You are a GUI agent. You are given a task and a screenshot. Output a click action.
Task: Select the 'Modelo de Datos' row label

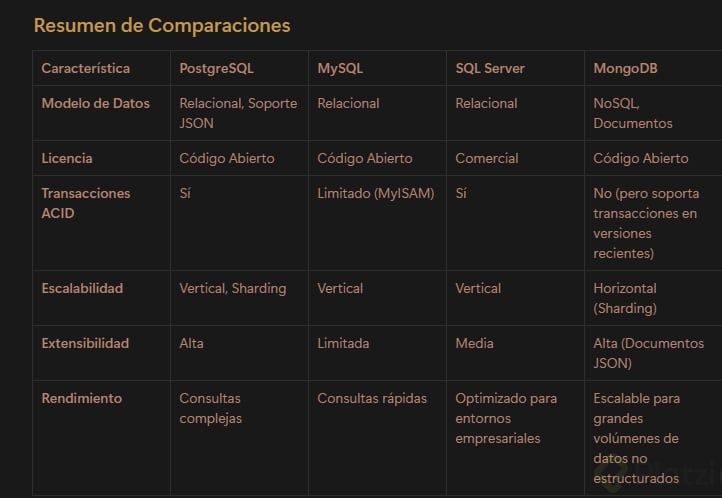(x=95, y=103)
